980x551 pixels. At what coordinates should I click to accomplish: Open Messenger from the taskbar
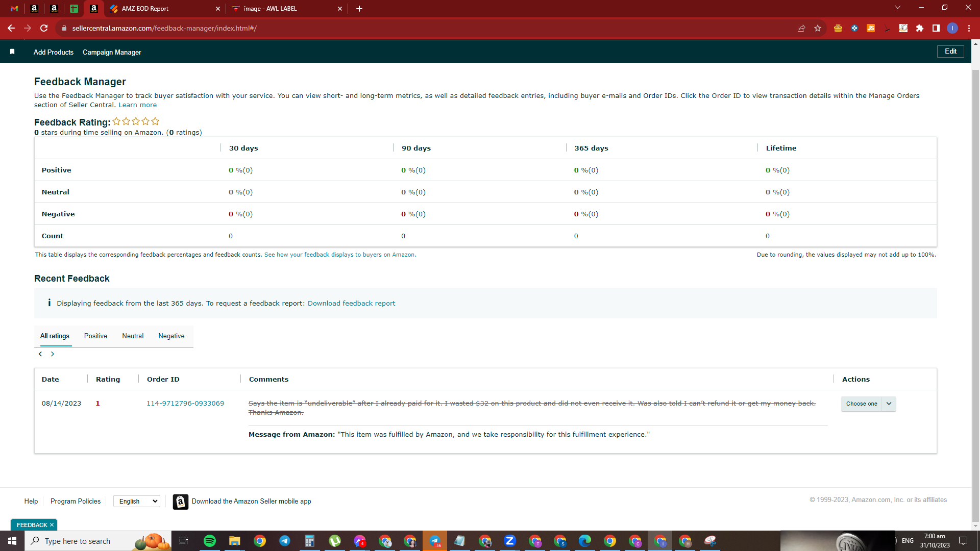click(360, 541)
